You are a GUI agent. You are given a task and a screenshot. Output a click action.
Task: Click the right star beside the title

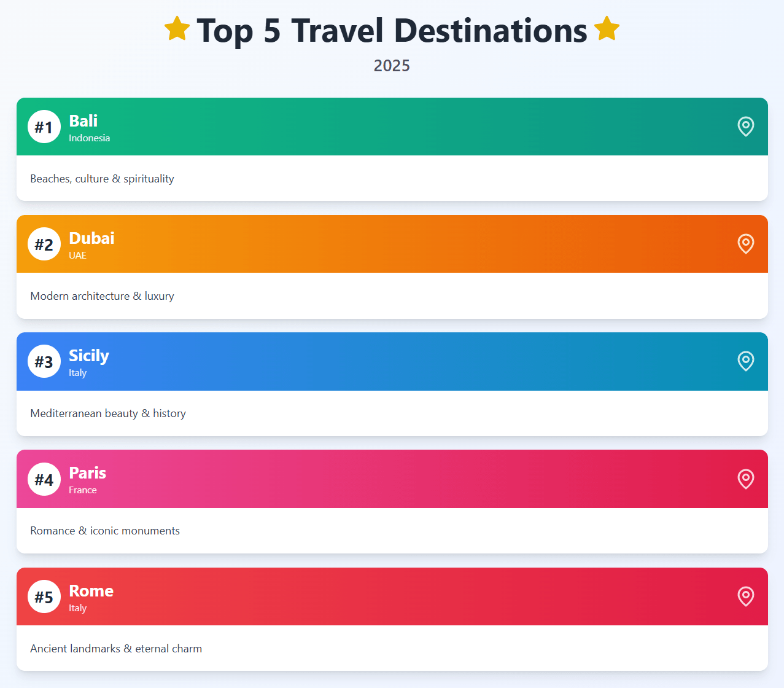tap(607, 29)
